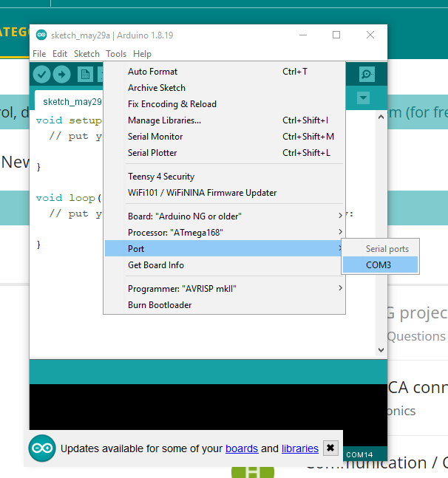
Task: Open WiFi101 / WiFiNINA Firmware Updater
Action: [224, 193]
